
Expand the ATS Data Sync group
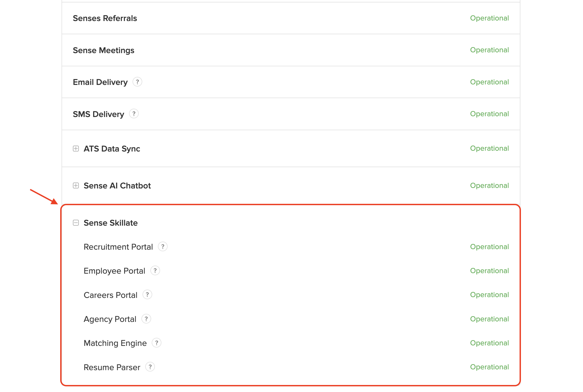coord(76,149)
